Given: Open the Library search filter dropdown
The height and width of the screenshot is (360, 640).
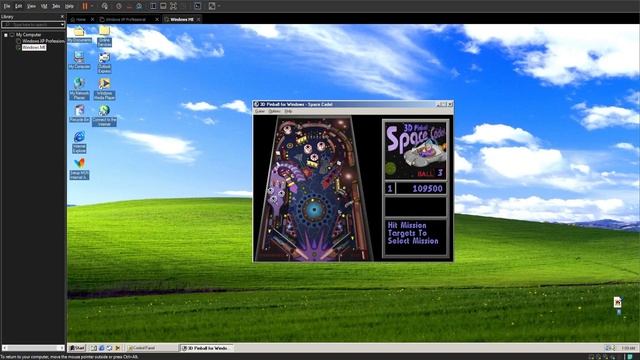Looking at the screenshot, I should [x=62, y=24].
